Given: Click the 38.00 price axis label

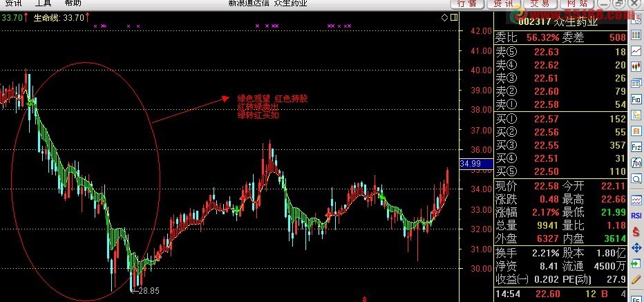Looking at the screenshot, I should coord(482,110).
